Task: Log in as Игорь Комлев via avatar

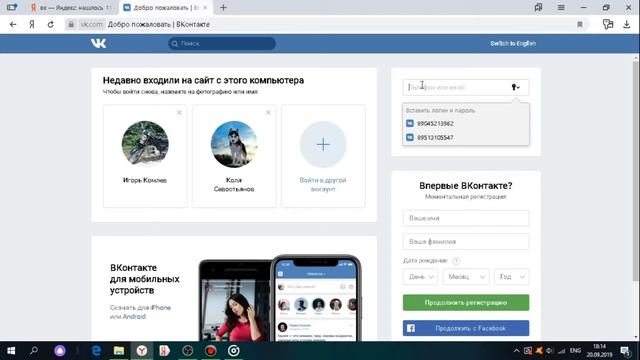Action: pos(145,144)
